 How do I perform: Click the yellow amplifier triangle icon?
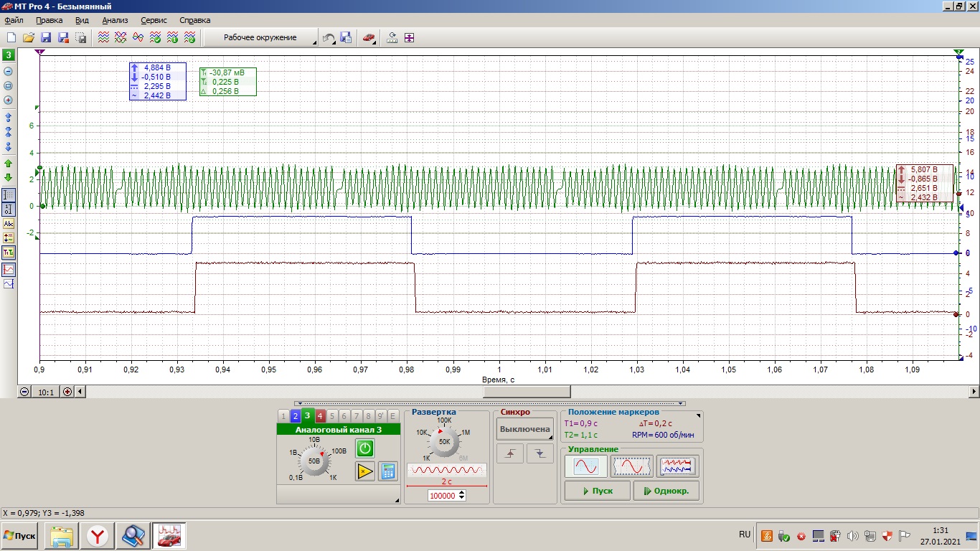[365, 471]
